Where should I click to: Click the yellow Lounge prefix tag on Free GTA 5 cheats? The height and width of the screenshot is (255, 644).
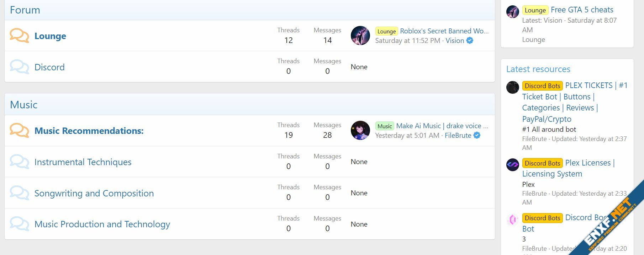(535, 10)
